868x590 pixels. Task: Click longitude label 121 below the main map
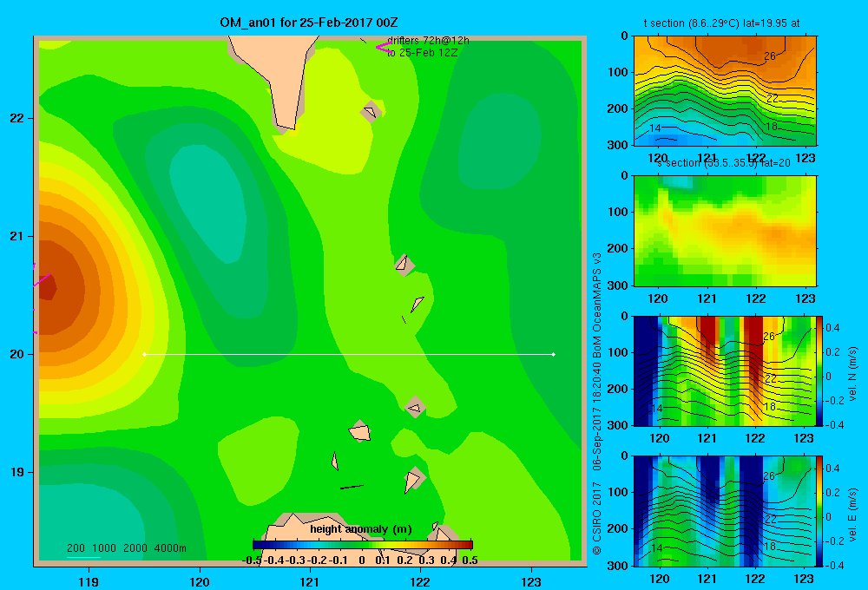310,581
